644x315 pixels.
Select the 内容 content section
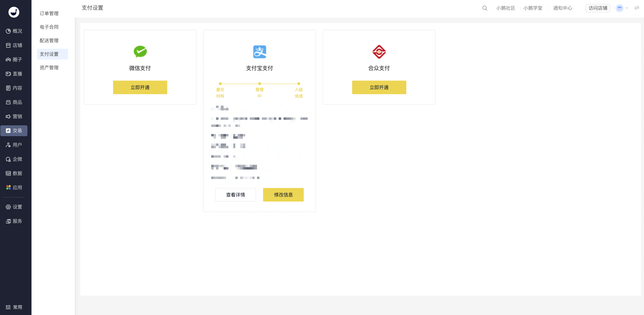tap(14, 88)
